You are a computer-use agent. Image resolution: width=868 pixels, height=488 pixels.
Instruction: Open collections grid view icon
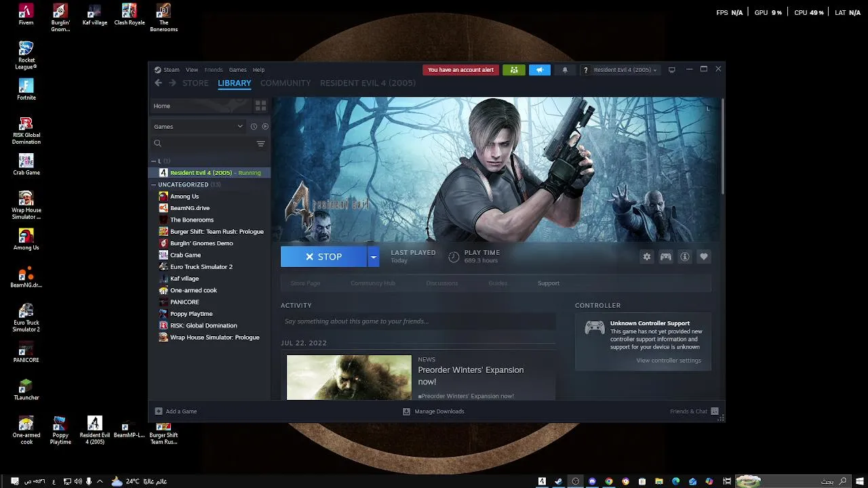[x=260, y=106]
